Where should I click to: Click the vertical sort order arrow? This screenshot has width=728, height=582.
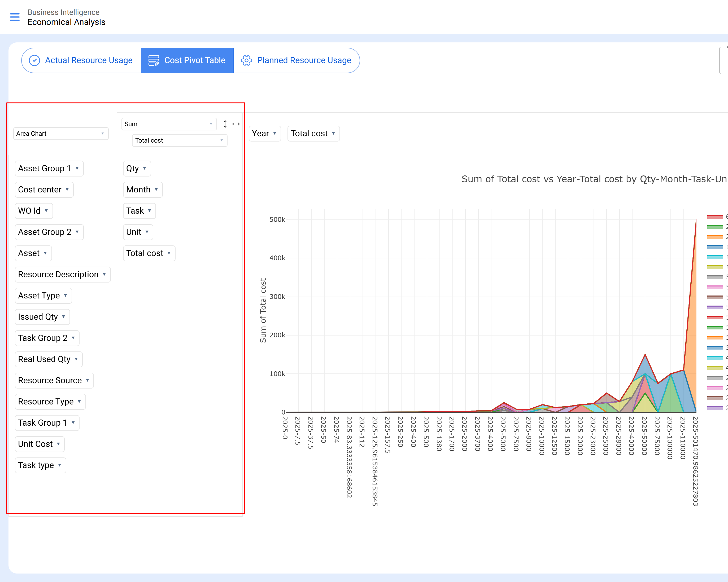coord(225,124)
